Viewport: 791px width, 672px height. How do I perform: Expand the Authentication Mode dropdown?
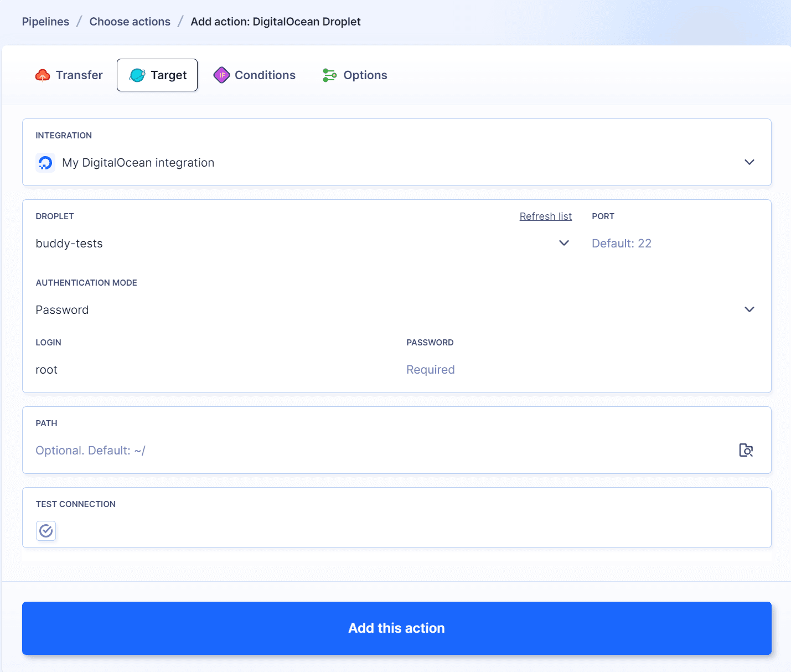pyautogui.click(x=750, y=309)
